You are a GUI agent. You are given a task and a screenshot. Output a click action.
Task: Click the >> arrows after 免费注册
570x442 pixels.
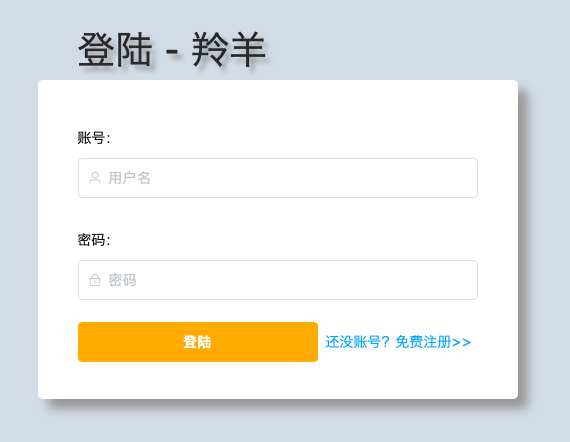(x=462, y=342)
